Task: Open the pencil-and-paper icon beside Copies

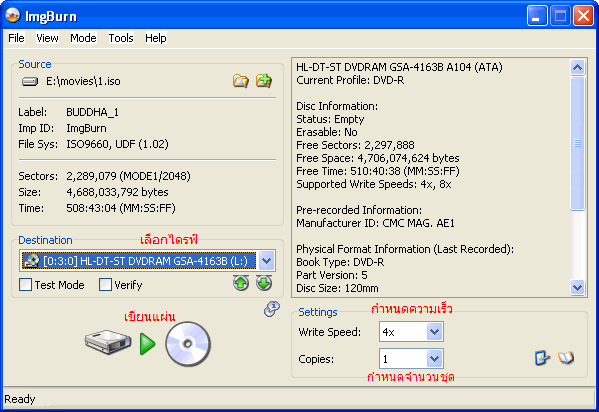Action: 542,358
